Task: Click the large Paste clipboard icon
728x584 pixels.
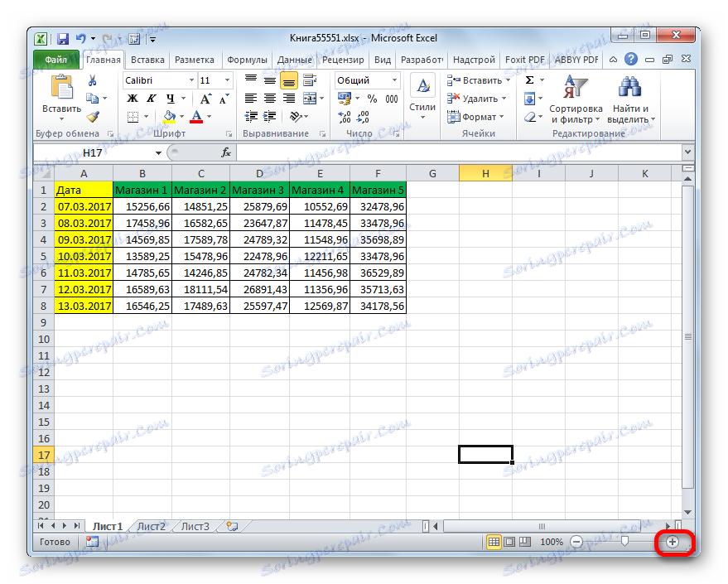Action: coord(62,87)
